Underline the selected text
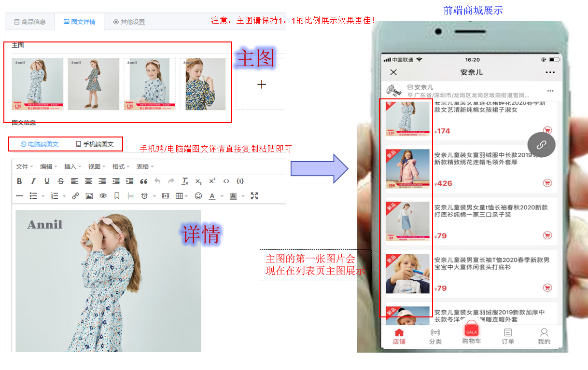588x370 pixels. pyautogui.click(x=47, y=181)
